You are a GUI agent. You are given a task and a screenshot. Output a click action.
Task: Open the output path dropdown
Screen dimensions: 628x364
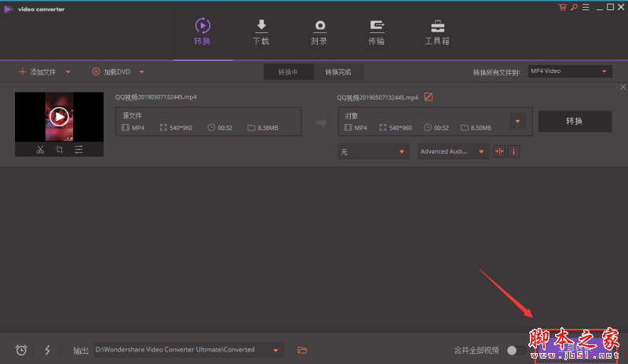tap(189, 350)
